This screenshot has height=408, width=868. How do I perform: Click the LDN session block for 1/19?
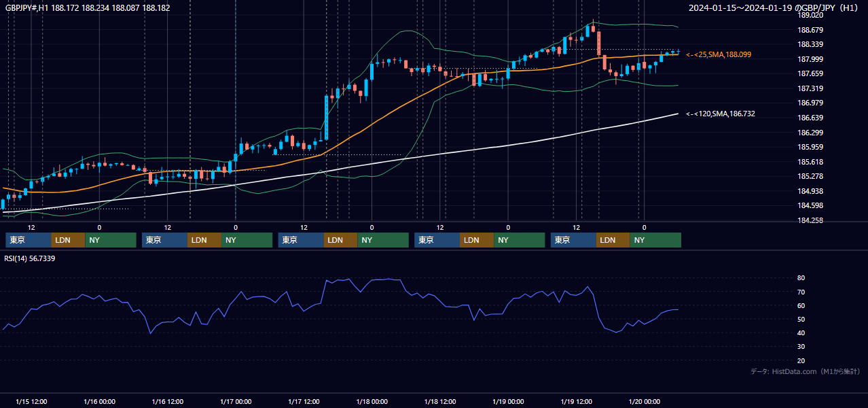[x=613, y=240]
